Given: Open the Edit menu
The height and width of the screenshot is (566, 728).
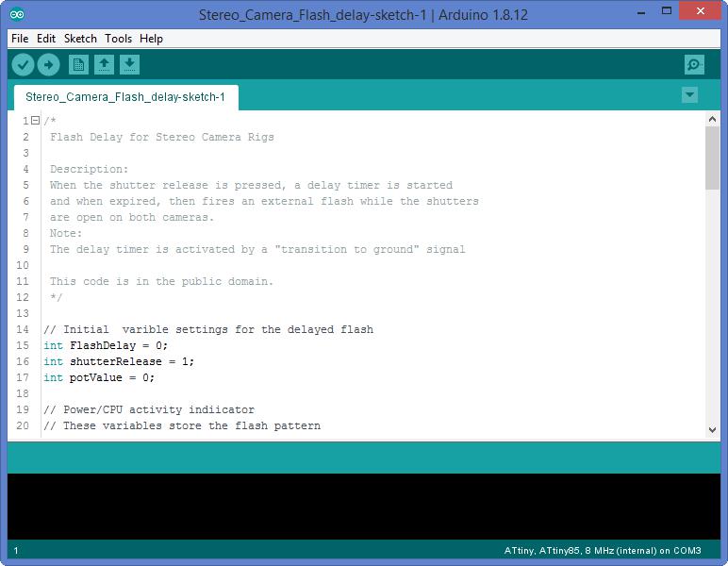Looking at the screenshot, I should click(x=46, y=39).
